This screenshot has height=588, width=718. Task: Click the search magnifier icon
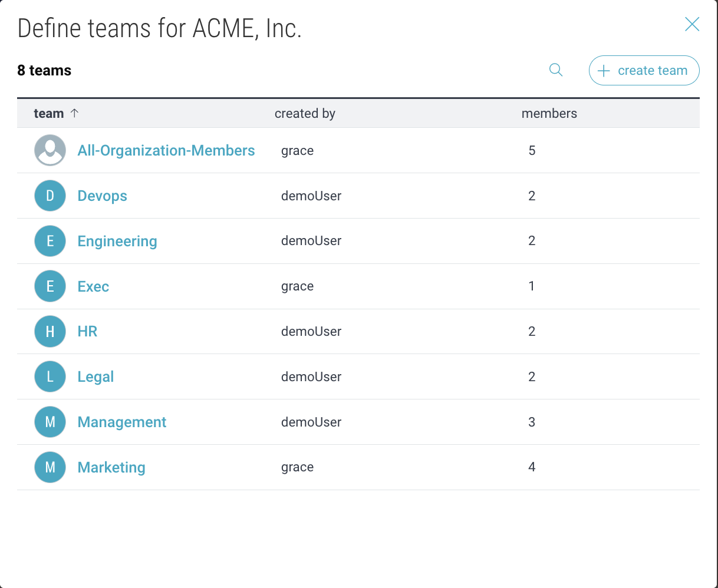pos(555,70)
